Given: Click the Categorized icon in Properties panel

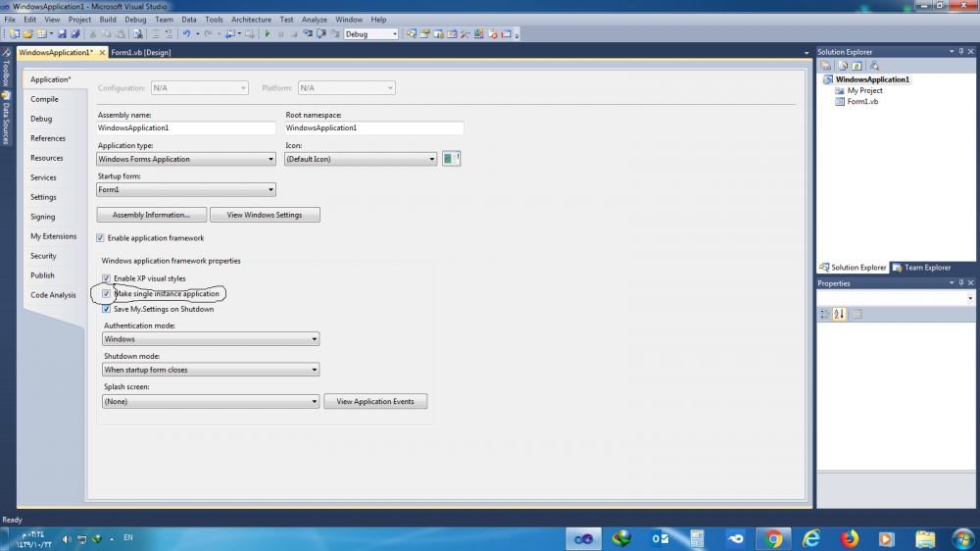Looking at the screenshot, I should pyautogui.click(x=825, y=314).
